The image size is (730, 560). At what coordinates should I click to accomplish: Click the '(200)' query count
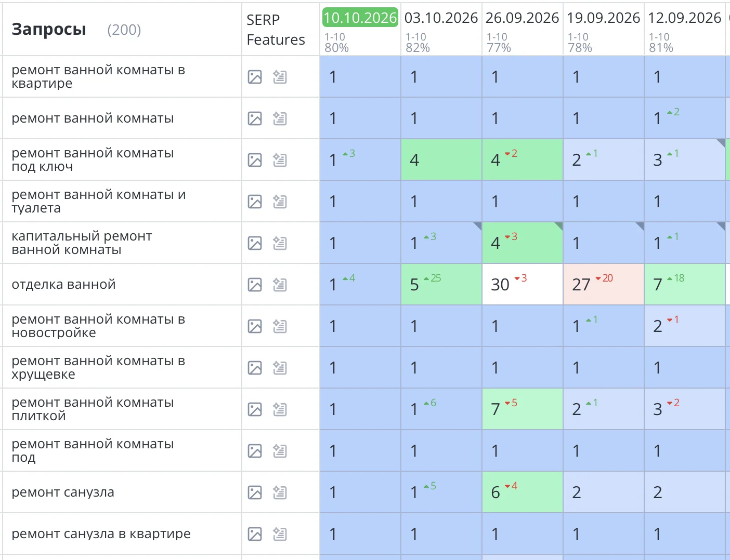click(x=124, y=30)
